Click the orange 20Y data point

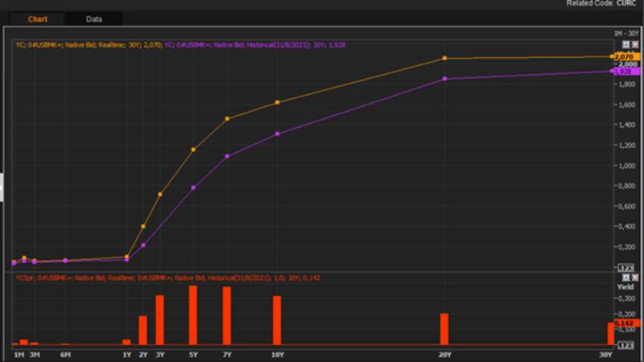444,59
